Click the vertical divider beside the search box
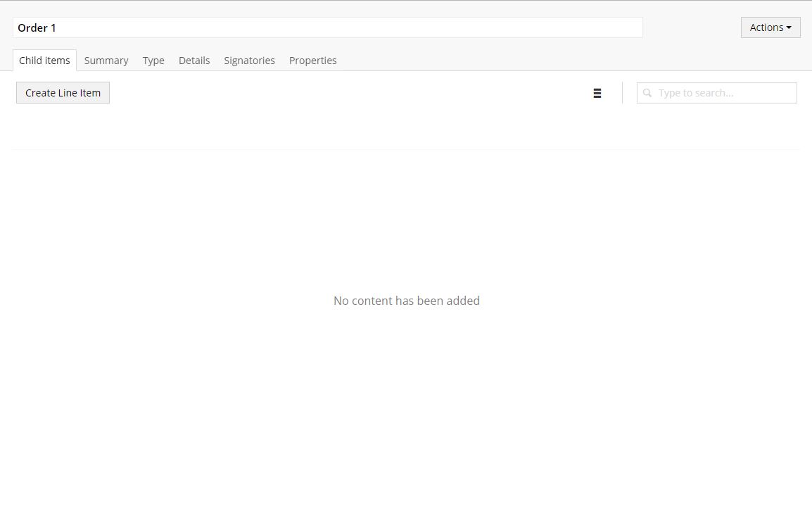The height and width of the screenshot is (526, 812). [622, 93]
